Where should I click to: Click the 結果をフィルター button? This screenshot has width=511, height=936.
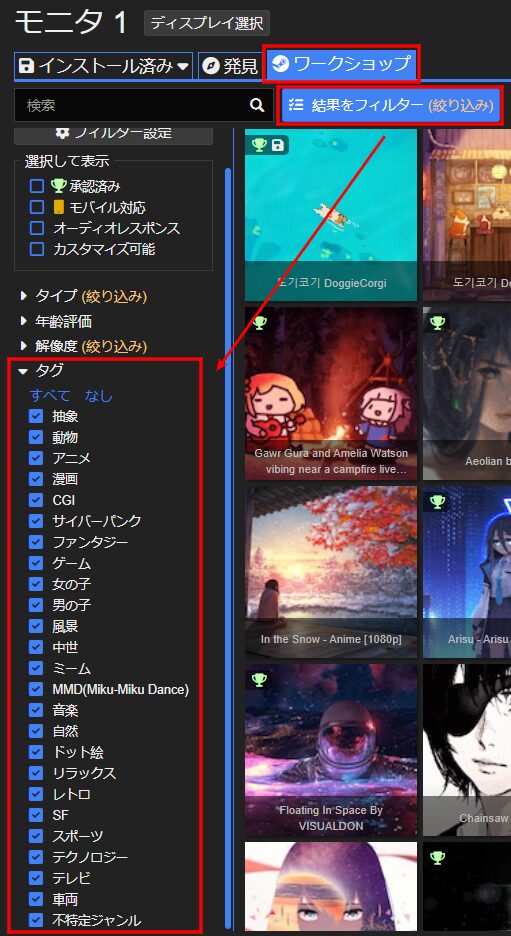pos(390,106)
